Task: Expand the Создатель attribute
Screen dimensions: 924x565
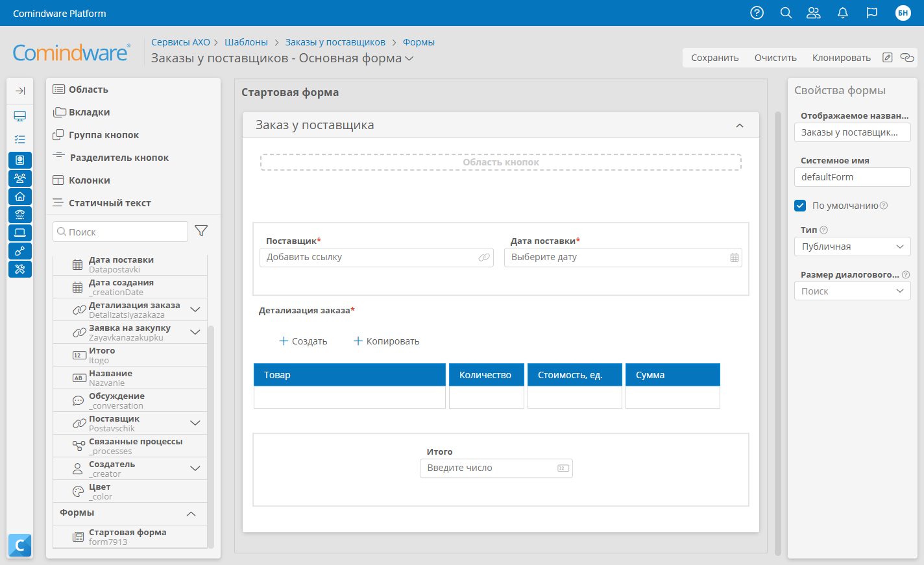Action: (195, 468)
